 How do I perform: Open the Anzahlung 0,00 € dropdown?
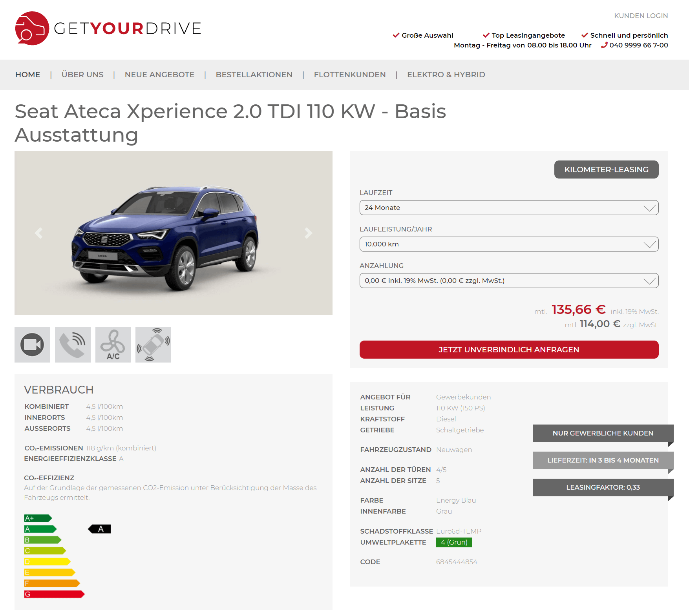509,281
